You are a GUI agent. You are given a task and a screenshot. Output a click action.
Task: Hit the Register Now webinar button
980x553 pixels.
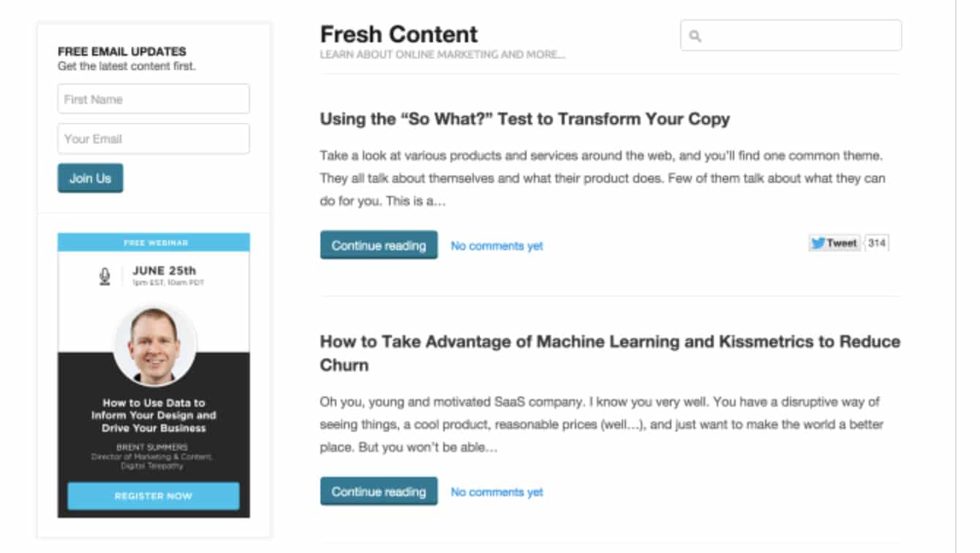(x=154, y=496)
